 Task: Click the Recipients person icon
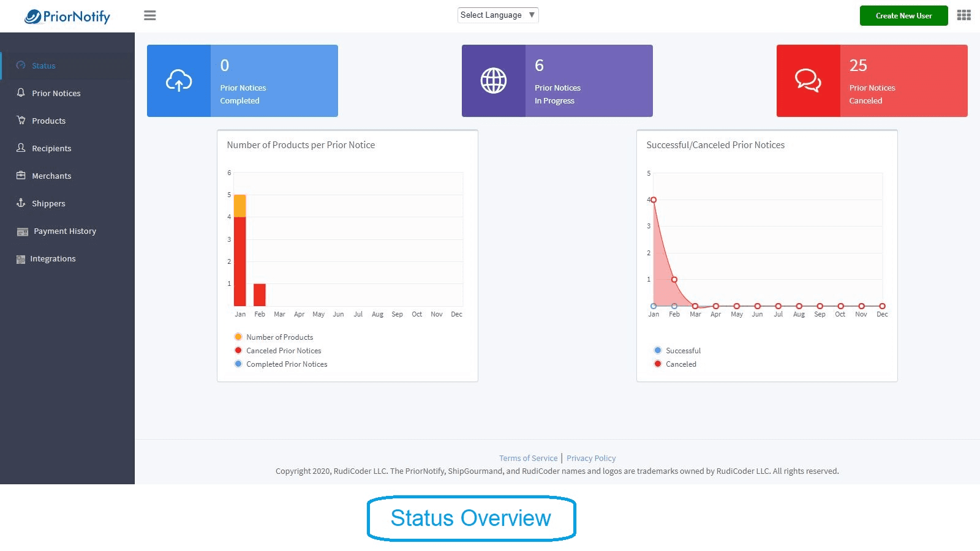20,148
